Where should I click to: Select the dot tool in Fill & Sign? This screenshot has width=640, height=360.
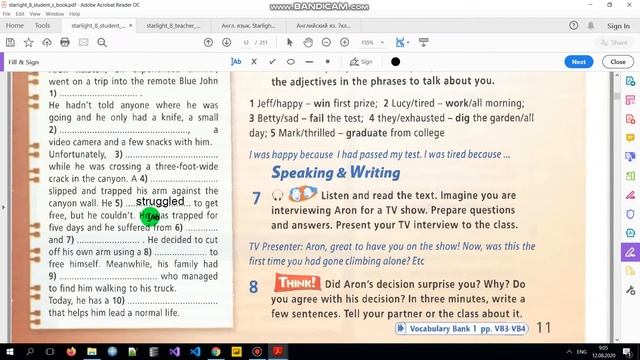(327, 62)
